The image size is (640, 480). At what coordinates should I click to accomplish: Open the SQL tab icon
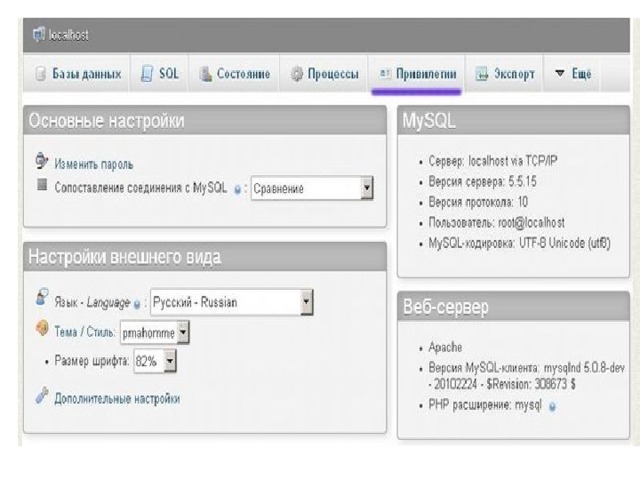tap(147, 74)
